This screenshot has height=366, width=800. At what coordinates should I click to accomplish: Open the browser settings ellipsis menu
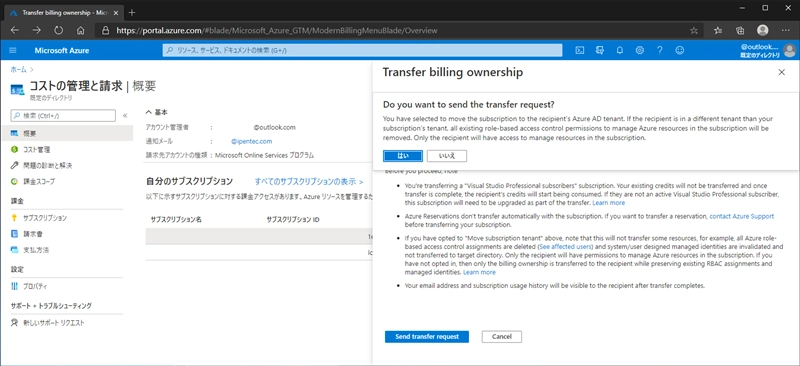785,31
